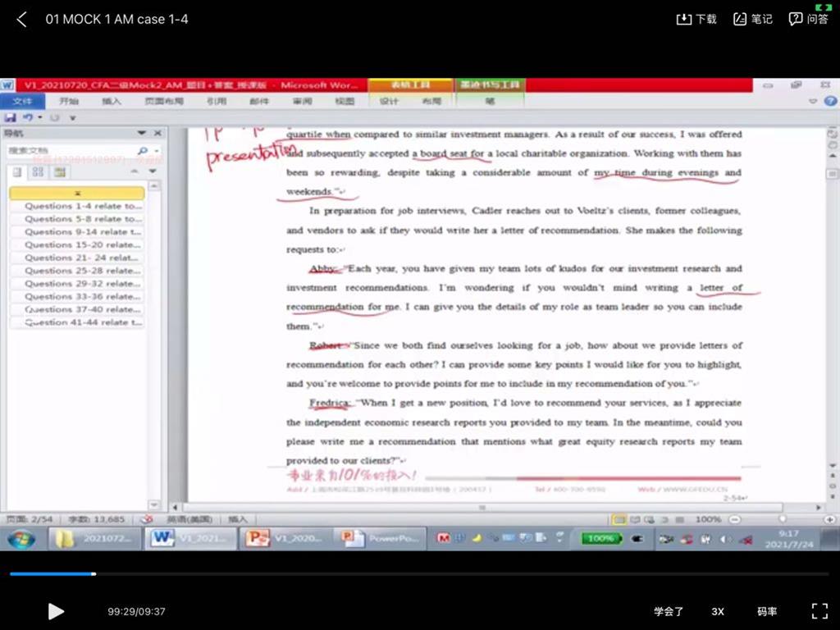This screenshot has height=630, width=840.
Task: Toggle the 插入 insert mode in status bar
Action: pyautogui.click(x=237, y=519)
